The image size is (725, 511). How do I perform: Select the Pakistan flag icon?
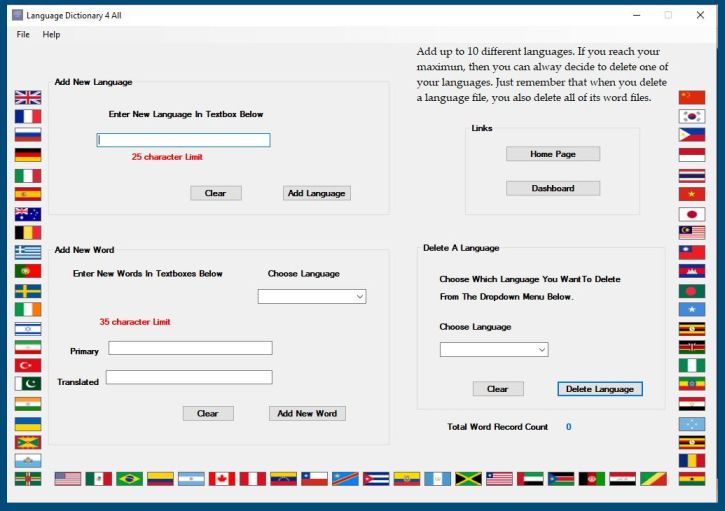coord(27,385)
